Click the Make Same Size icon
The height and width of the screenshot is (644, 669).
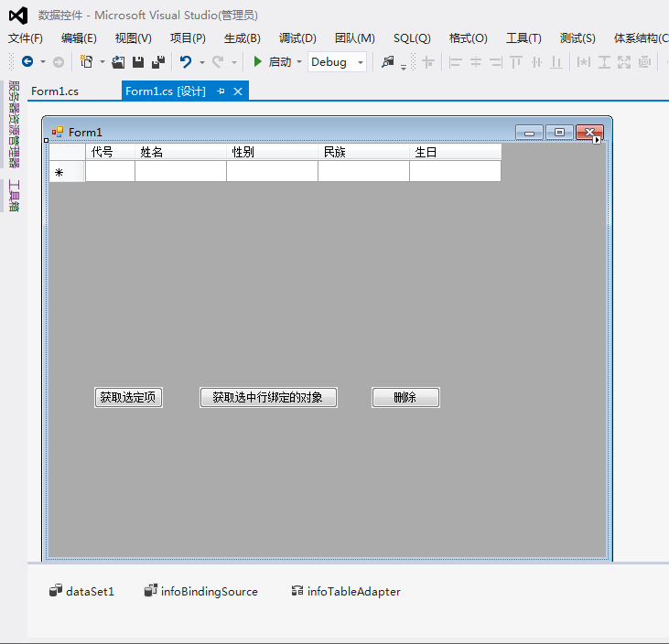coord(624,62)
